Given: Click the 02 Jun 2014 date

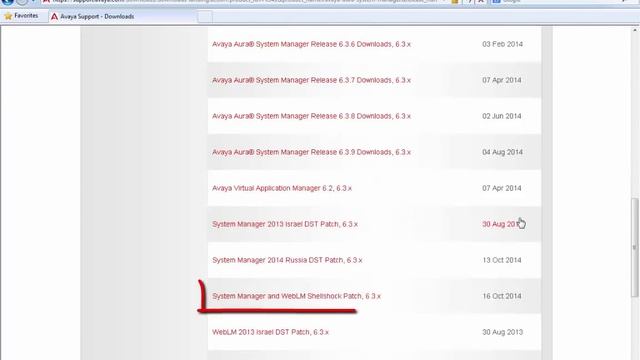Looking at the screenshot, I should 502,116.
